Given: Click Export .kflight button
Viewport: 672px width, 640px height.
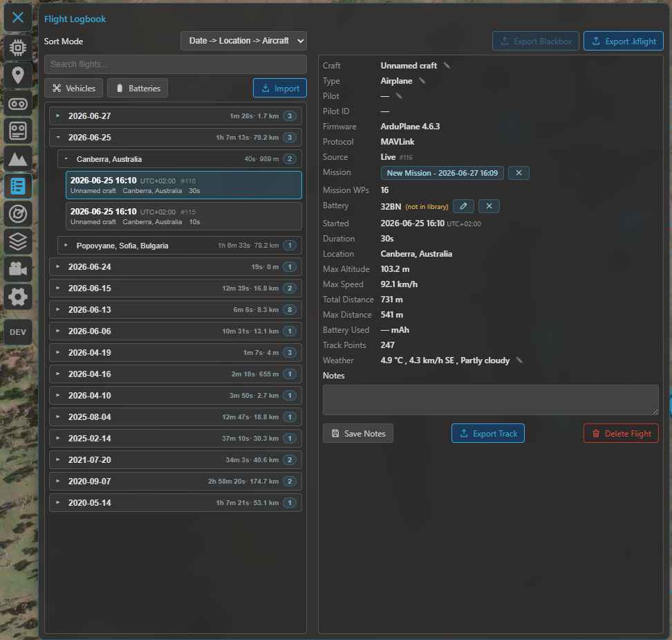Looking at the screenshot, I should click(x=624, y=42).
